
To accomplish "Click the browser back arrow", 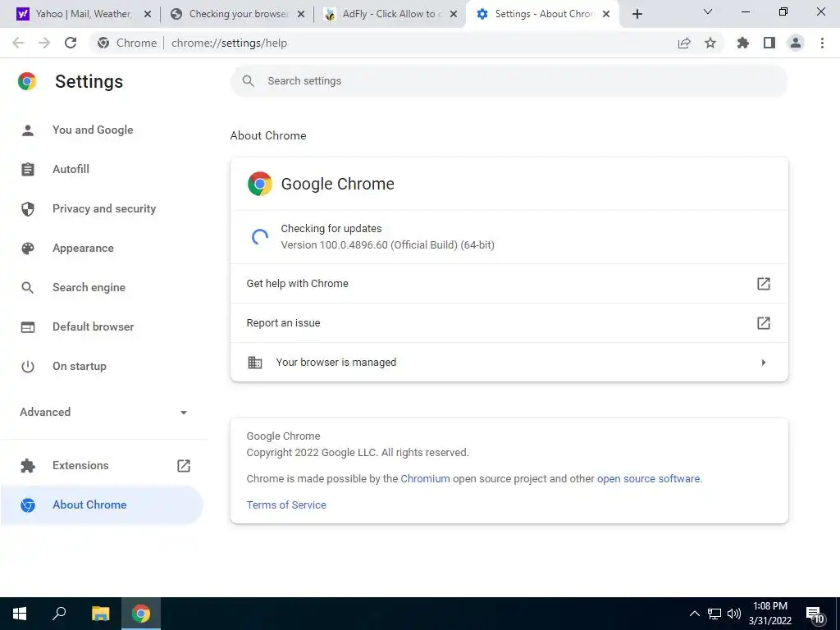I will click(x=18, y=43).
